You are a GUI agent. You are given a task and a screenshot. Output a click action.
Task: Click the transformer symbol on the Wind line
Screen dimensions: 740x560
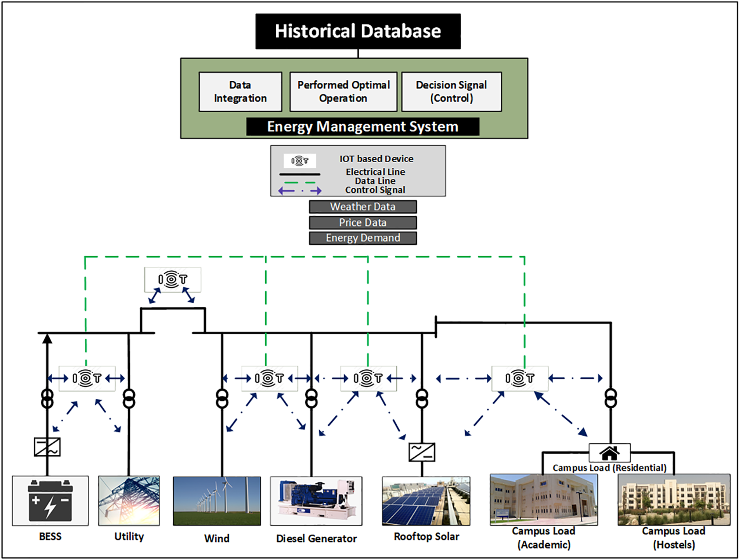tap(222, 399)
